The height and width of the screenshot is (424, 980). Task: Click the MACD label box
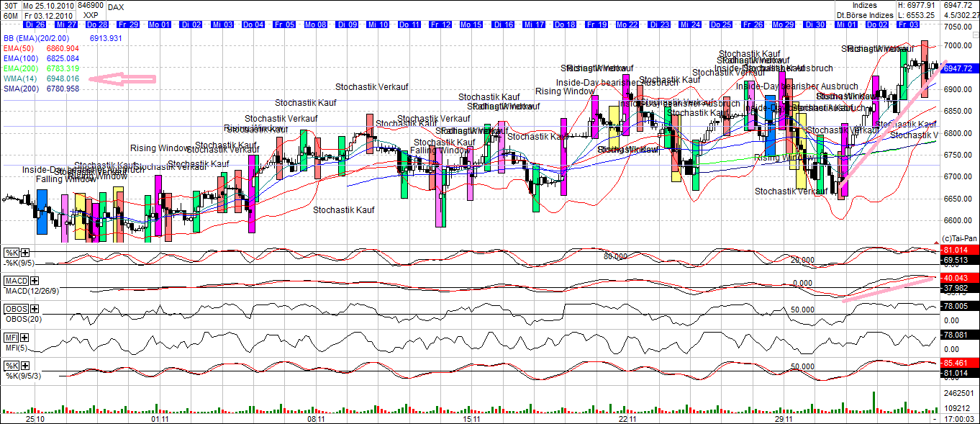16,281
